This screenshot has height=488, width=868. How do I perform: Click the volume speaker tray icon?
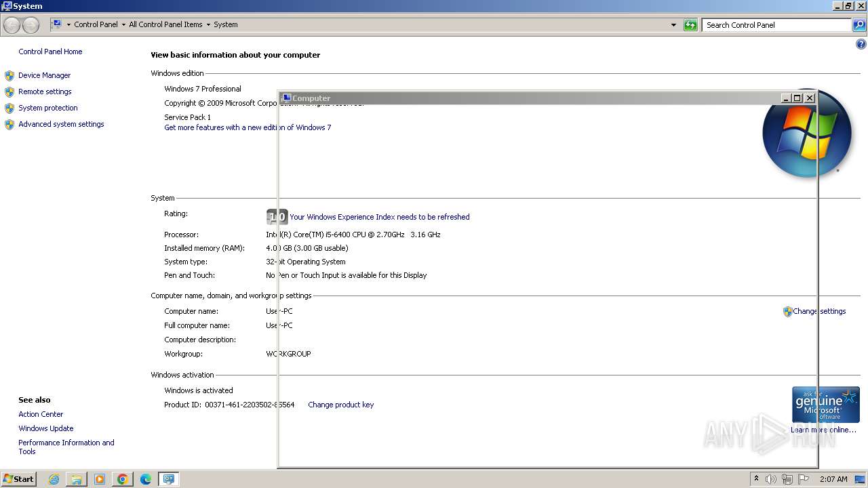(770, 479)
